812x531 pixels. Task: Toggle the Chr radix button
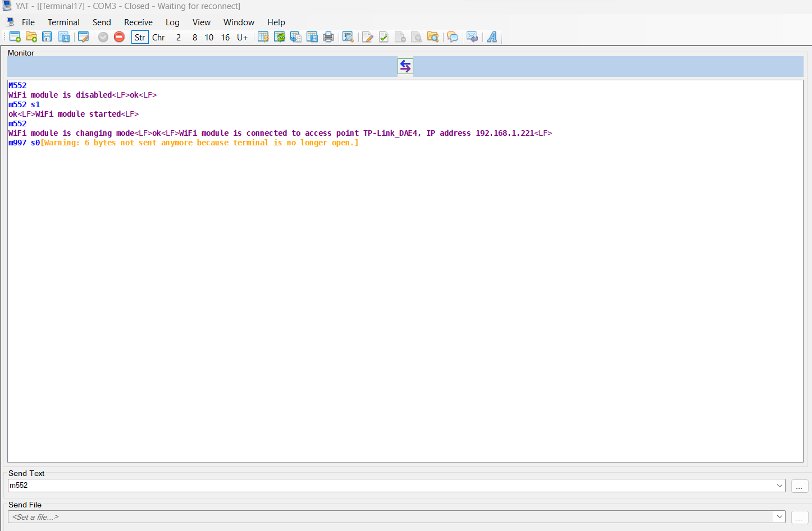[x=158, y=38]
